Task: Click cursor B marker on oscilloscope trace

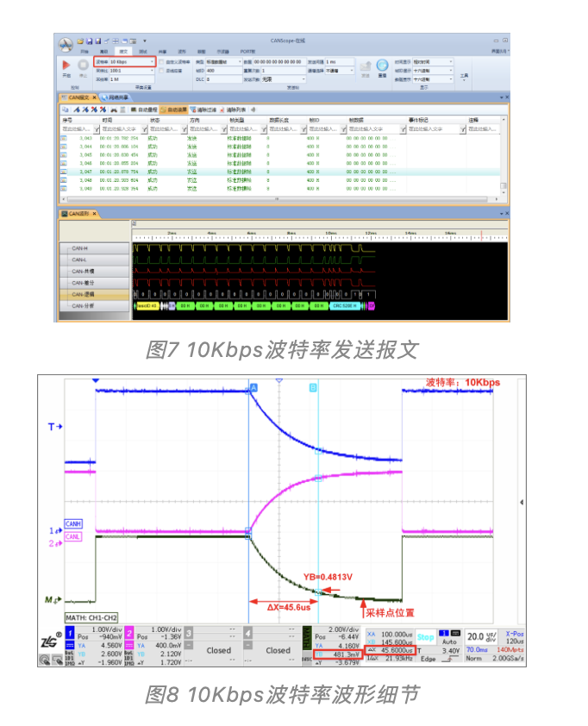Action: point(313,387)
